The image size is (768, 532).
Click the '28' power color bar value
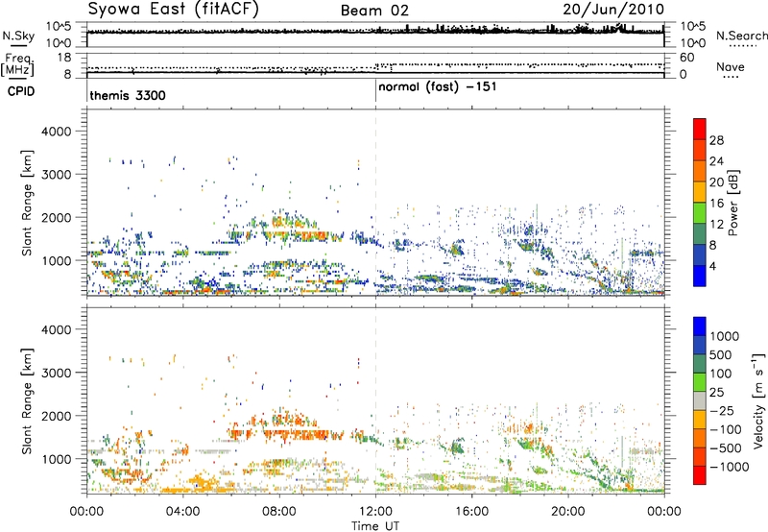(x=716, y=140)
